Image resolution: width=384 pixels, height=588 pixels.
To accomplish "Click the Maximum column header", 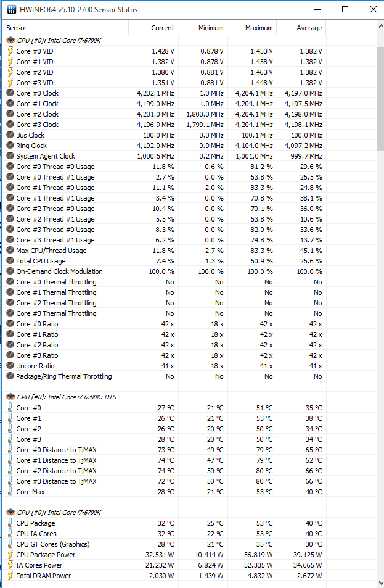I will pyautogui.click(x=252, y=28).
